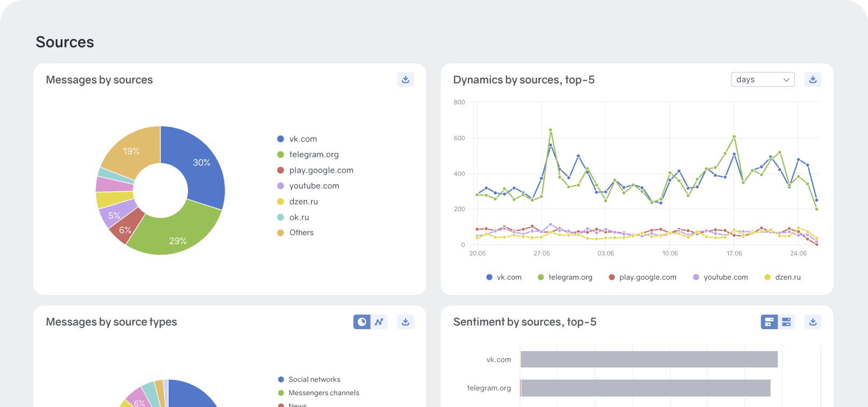Download the Messages by source types chart

[406, 322]
